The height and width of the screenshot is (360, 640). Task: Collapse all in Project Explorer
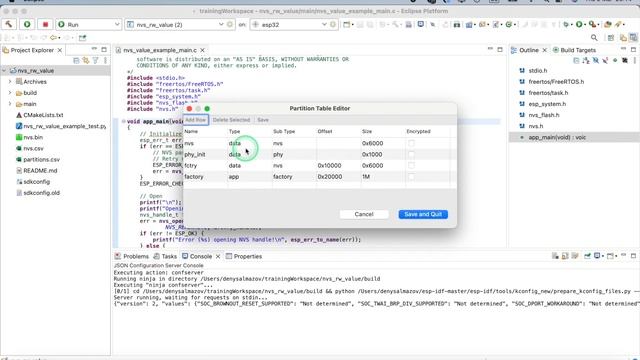(x=76, y=60)
